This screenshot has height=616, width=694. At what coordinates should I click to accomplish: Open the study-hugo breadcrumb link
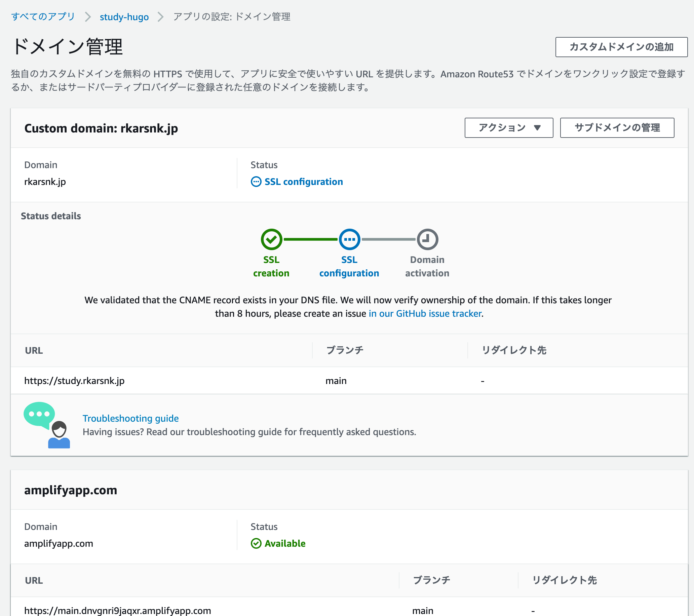tap(124, 16)
